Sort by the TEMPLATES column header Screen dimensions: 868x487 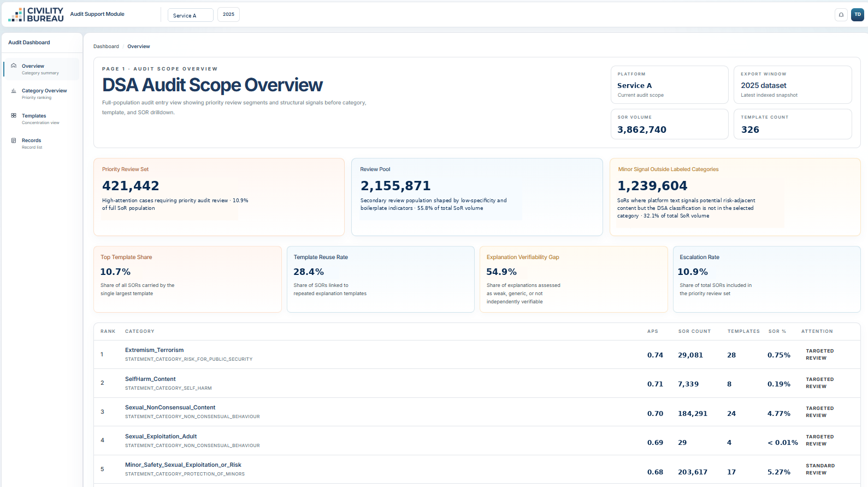tap(743, 331)
